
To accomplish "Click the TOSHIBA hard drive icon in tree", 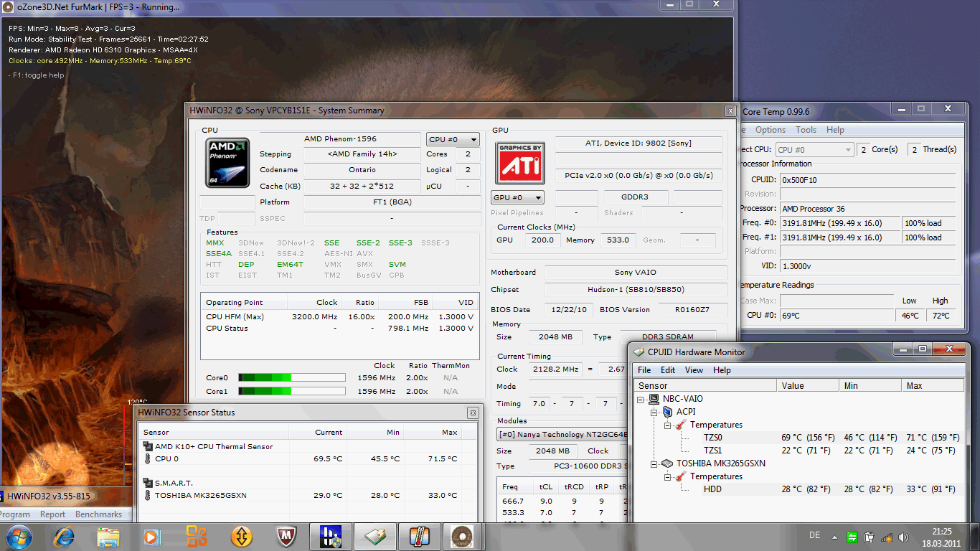I will (667, 463).
